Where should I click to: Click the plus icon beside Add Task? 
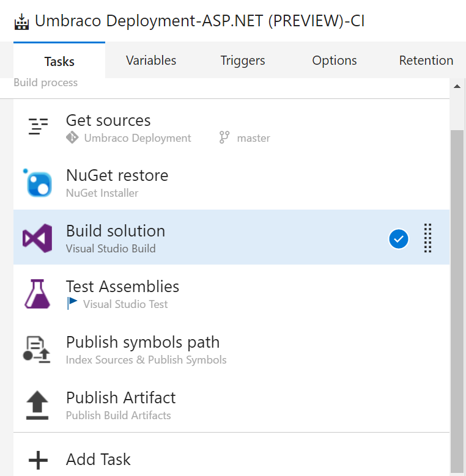(x=38, y=460)
